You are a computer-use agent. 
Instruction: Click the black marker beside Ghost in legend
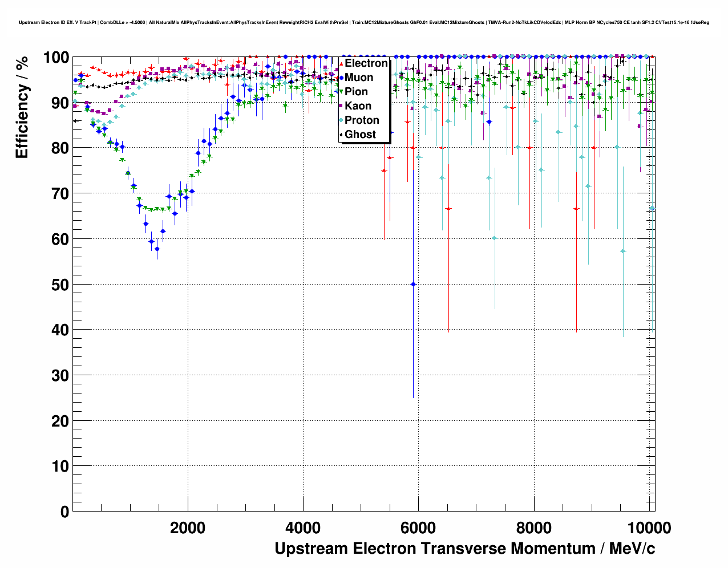(x=341, y=135)
